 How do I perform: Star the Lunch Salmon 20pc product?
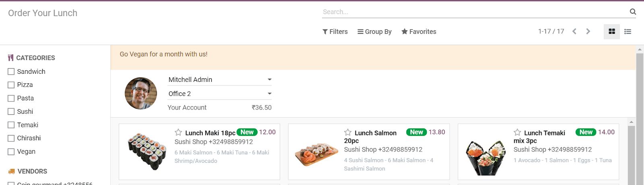348,132
